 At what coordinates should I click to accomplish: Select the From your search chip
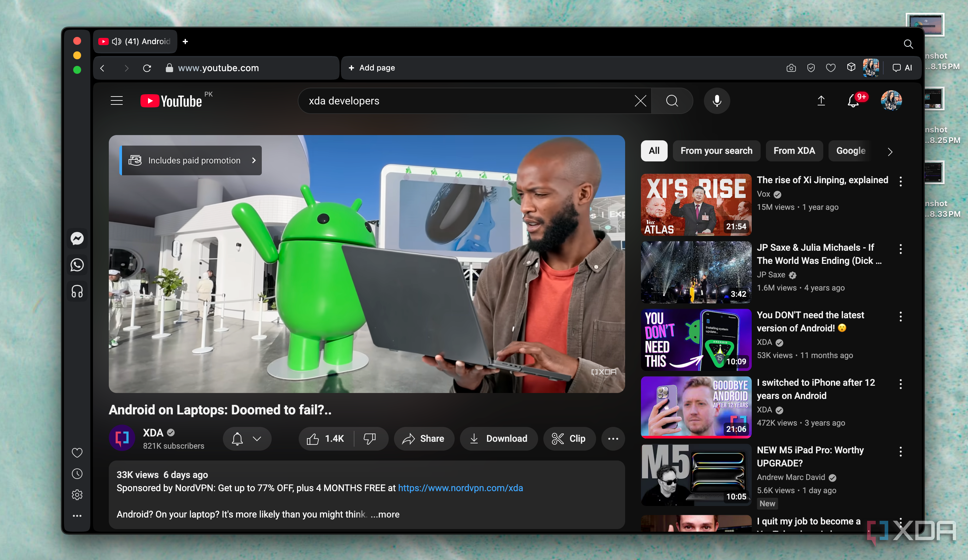tap(716, 151)
